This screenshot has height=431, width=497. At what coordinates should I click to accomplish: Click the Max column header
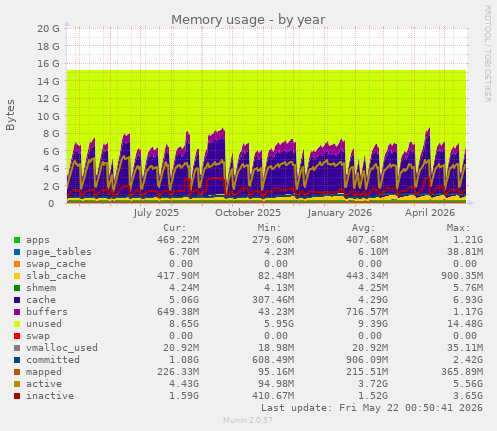(x=458, y=228)
